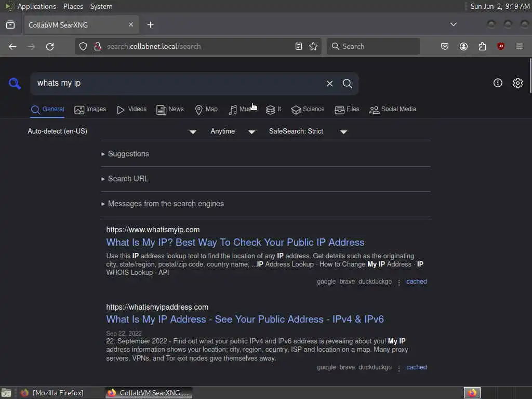532x399 pixels.
Task: Open the SearXNG about info icon
Action: (498, 83)
